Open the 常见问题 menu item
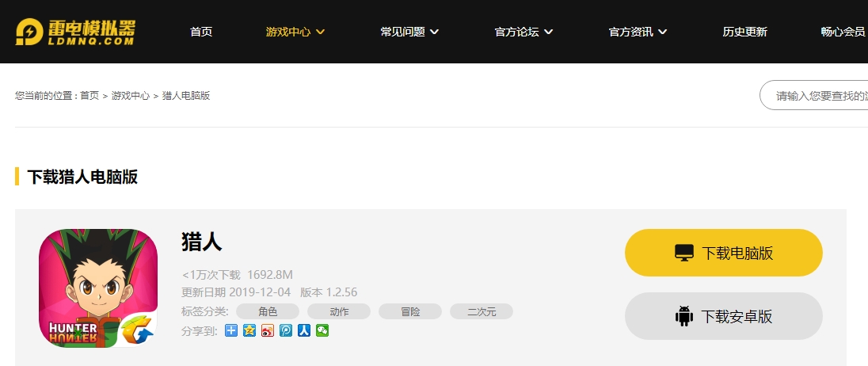 point(402,32)
